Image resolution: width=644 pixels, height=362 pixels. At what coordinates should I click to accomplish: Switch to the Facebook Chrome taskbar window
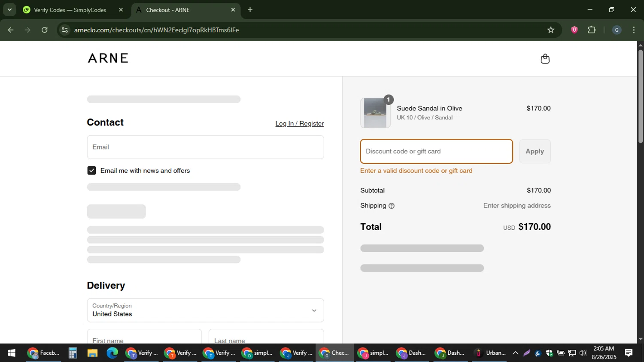click(x=43, y=353)
